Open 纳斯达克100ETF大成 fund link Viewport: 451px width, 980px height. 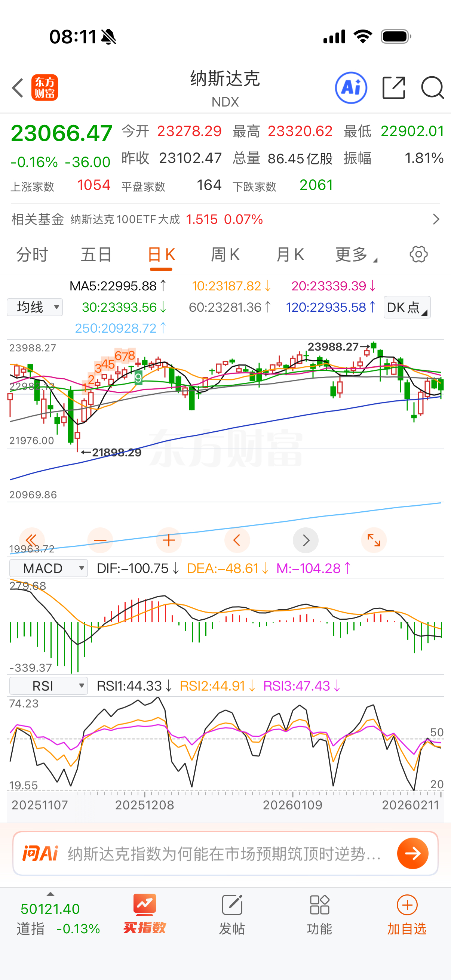pyautogui.click(x=125, y=219)
